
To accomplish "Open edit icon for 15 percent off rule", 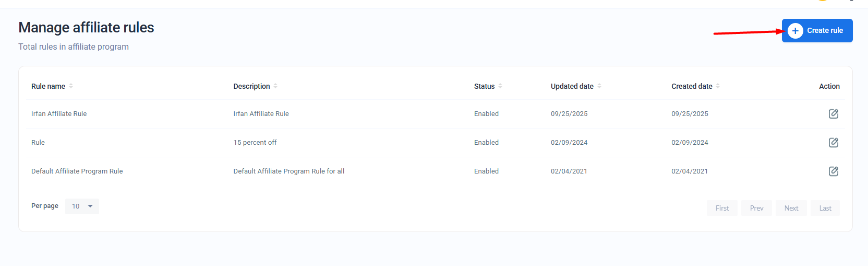I will pos(833,143).
